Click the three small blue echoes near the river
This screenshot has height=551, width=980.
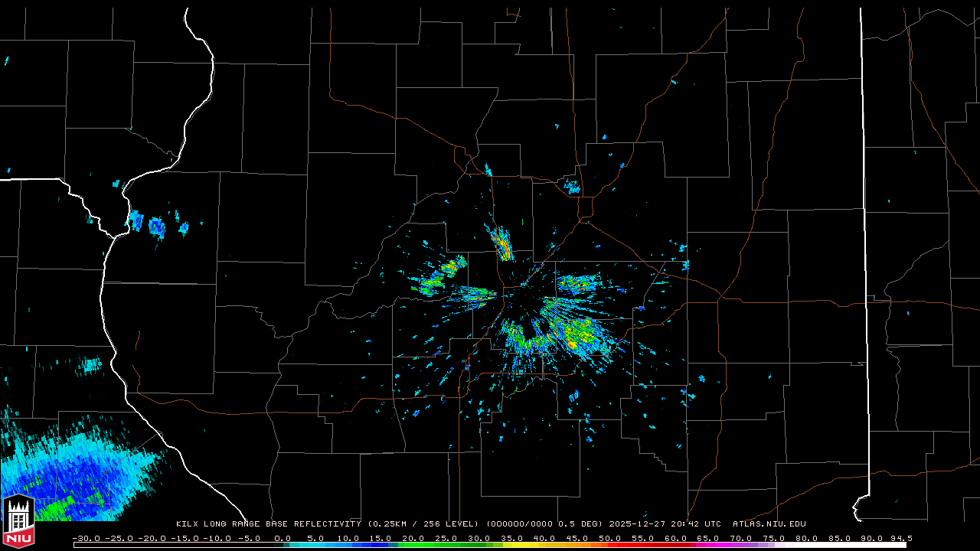158,225
